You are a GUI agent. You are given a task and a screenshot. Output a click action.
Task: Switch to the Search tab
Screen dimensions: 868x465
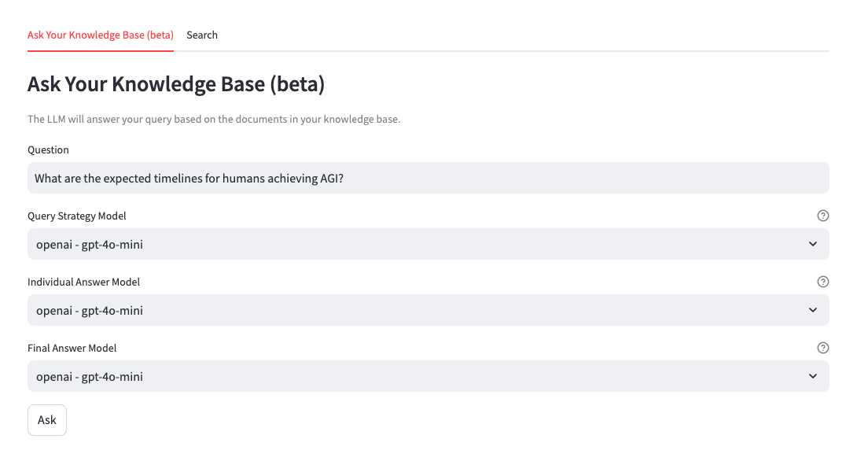click(202, 35)
